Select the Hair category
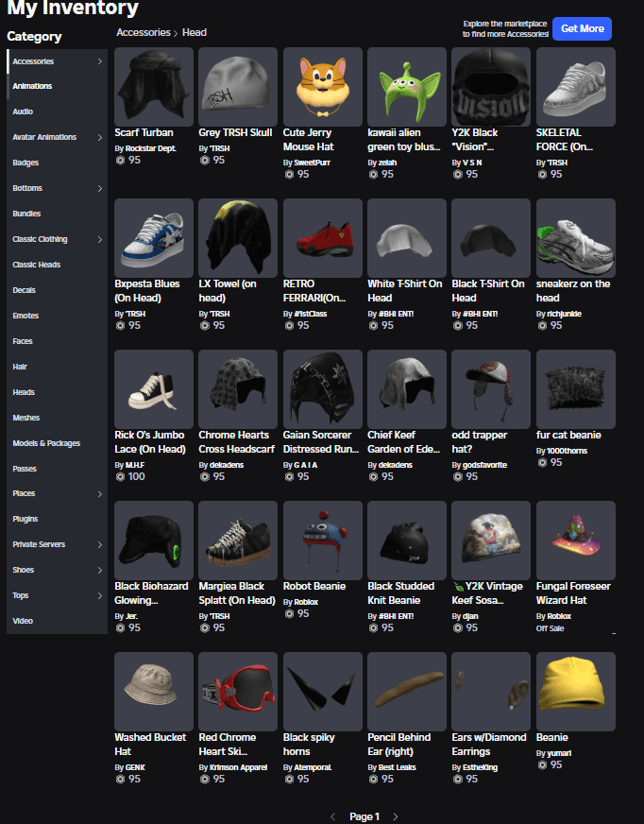644x824 pixels. (x=20, y=367)
